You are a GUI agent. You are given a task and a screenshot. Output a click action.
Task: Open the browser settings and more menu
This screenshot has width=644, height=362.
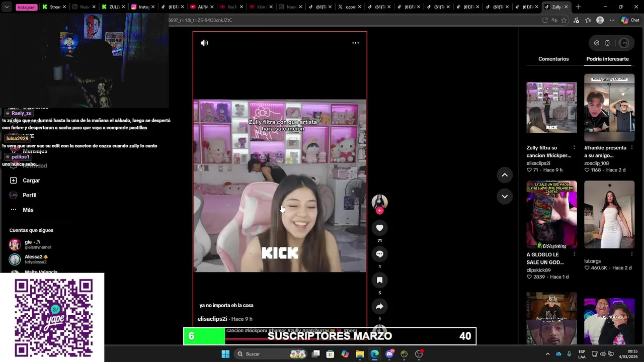pyautogui.click(x=612, y=20)
